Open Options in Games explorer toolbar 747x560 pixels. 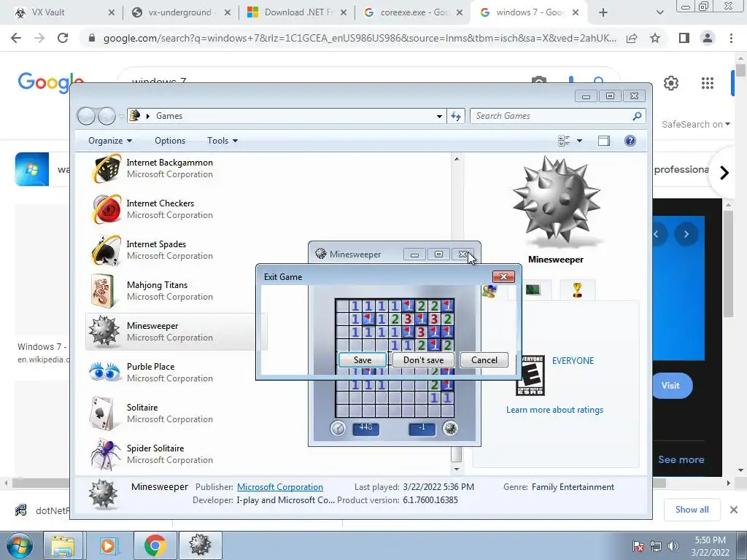169,141
